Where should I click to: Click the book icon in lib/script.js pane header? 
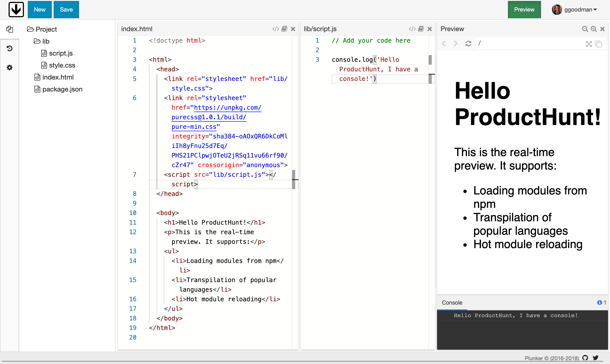coord(421,29)
